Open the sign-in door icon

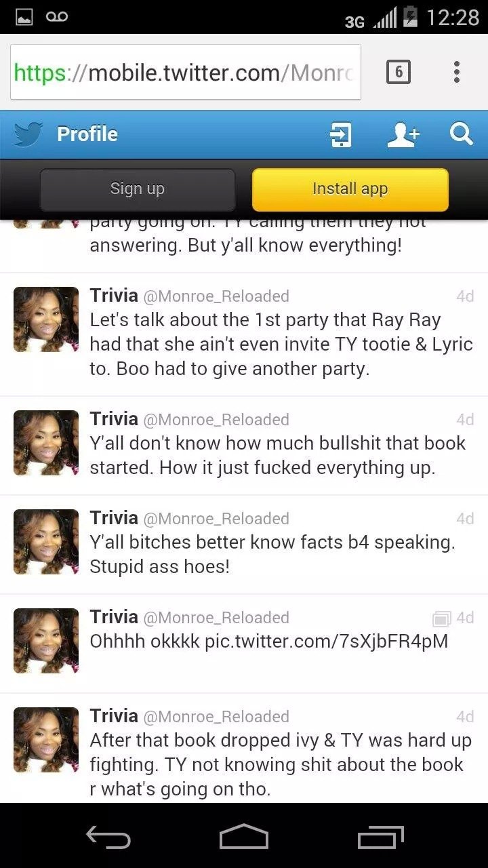click(x=340, y=134)
